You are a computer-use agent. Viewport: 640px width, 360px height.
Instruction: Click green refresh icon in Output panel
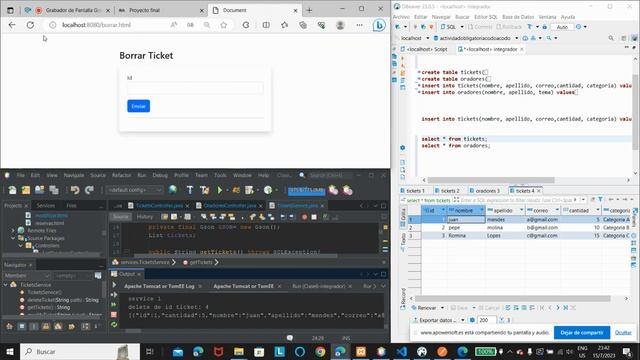[114, 324]
